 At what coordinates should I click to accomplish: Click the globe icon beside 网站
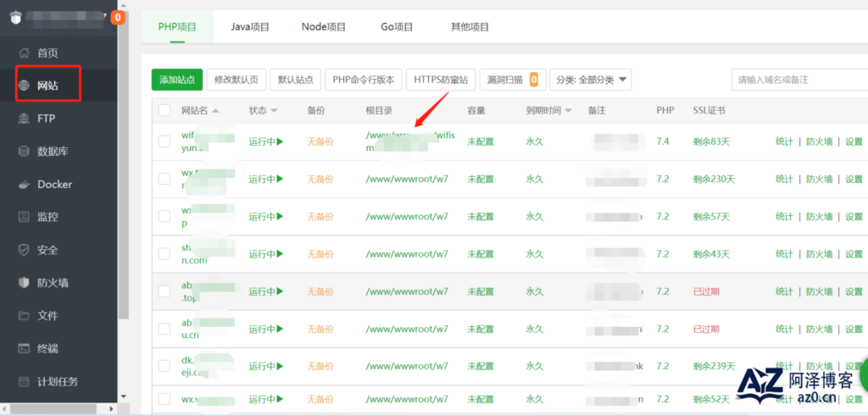pyautogui.click(x=24, y=86)
